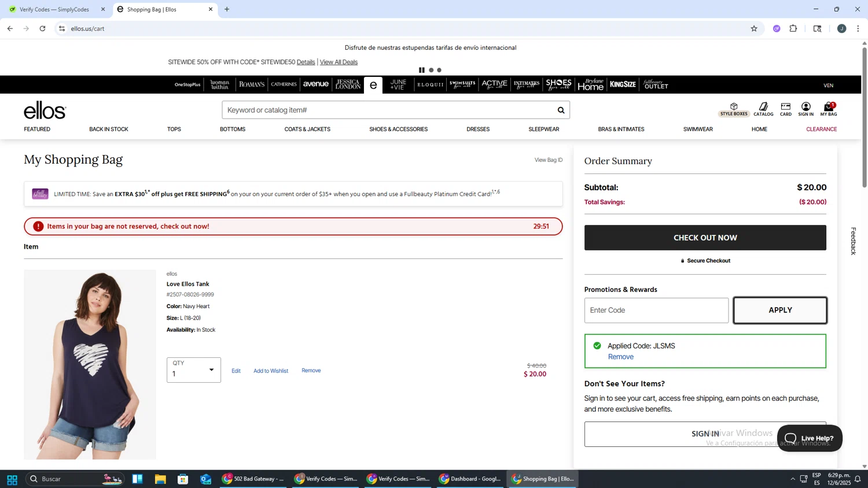Click Add to Wishlist link
Image resolution: width=868 pixels, height=488 pixels.
(x=271, y=371)
